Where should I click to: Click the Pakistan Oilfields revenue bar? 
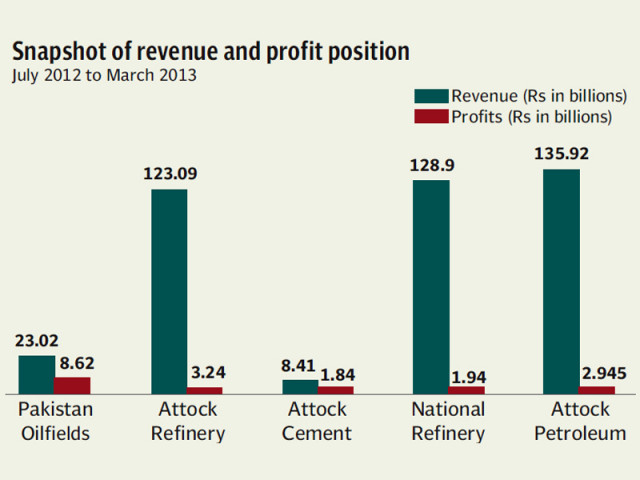(x=37, y=375)
